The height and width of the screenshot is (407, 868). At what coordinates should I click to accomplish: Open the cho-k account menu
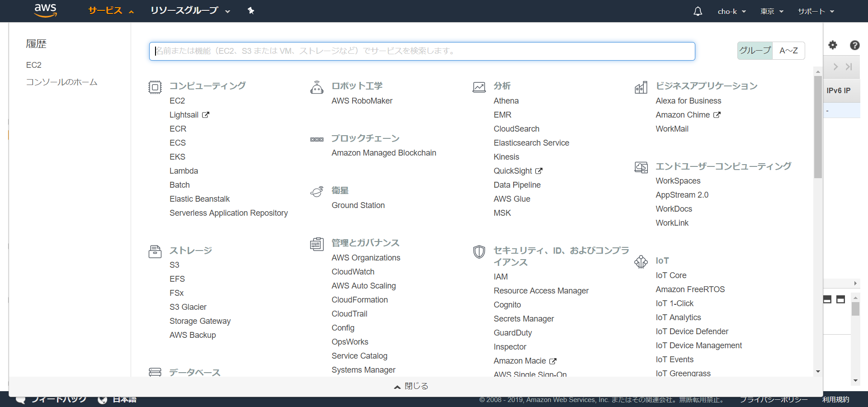(731, 11)
